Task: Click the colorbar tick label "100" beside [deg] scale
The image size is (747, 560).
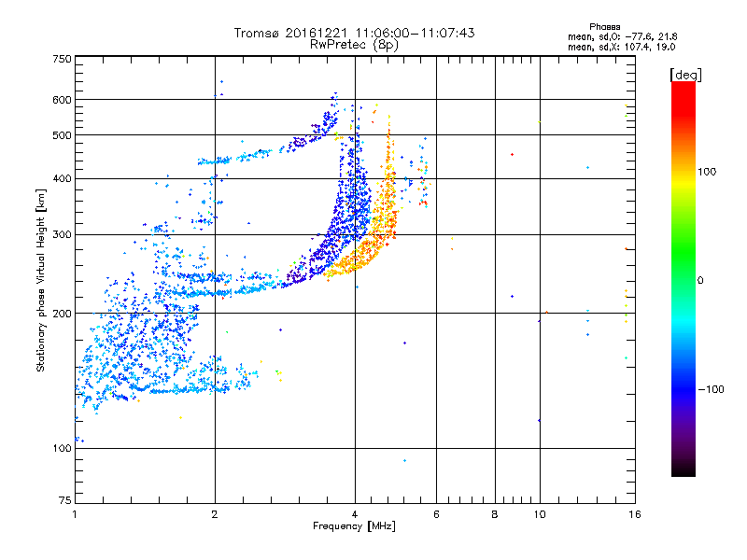Action: [x=707, y=172]
